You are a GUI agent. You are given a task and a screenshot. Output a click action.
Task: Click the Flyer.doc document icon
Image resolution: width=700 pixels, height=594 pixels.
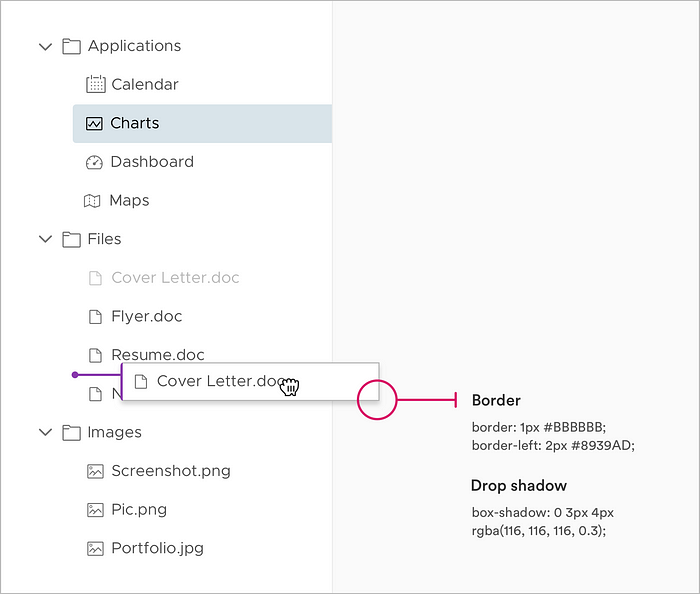(95, 317)
